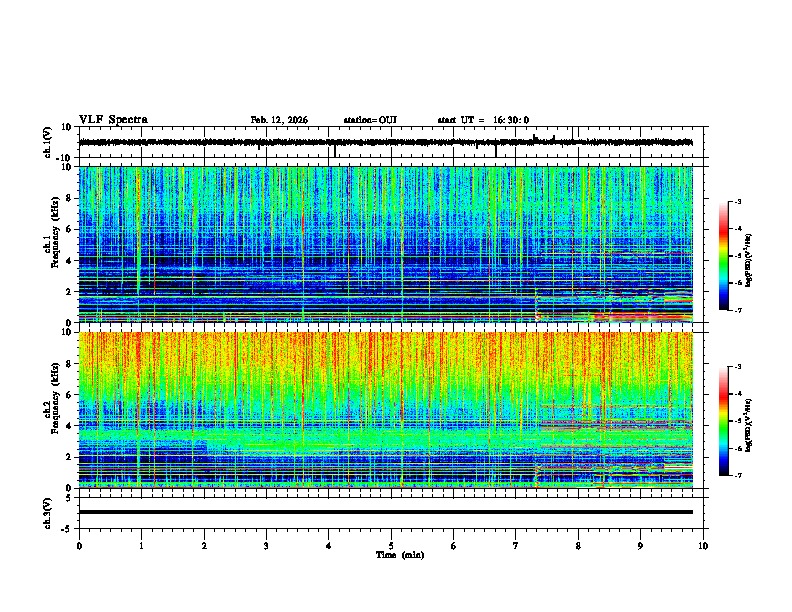This screenshot has height=612, width=792.
Task: Click the "4" kHz tick of ch.1 spectrogram
Action: tap(70, 261)
